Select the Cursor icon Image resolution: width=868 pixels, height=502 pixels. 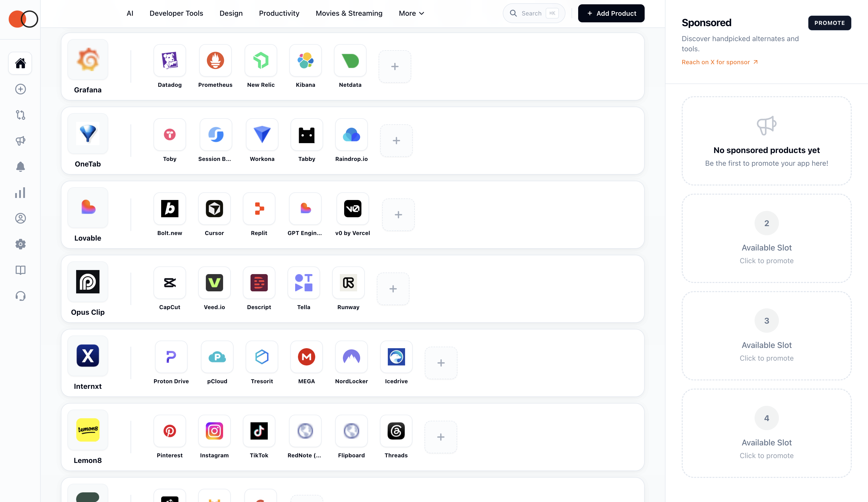[214, 209]
